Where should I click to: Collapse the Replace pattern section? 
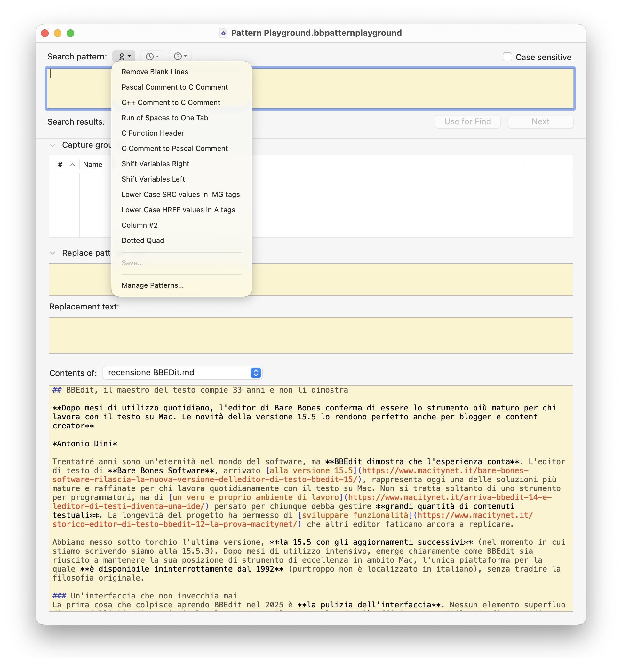coord(53,253)
